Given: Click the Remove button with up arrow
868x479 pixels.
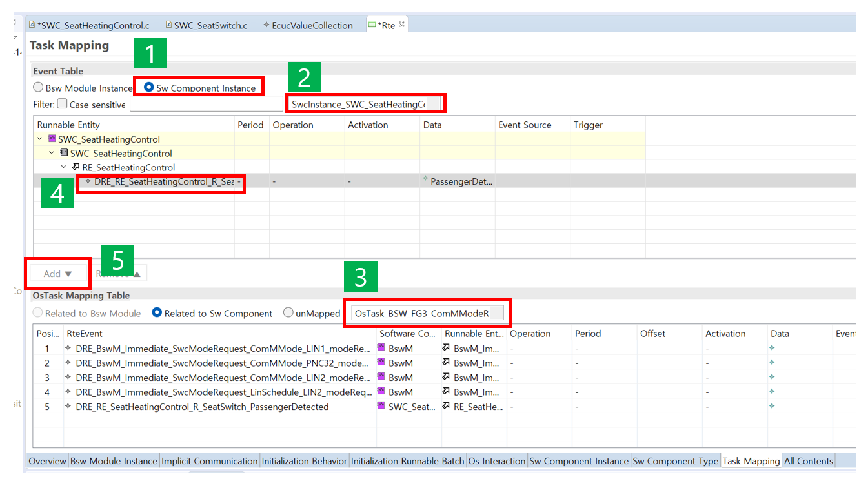Looking at the screenshot, I should click(x=118, y=274).
